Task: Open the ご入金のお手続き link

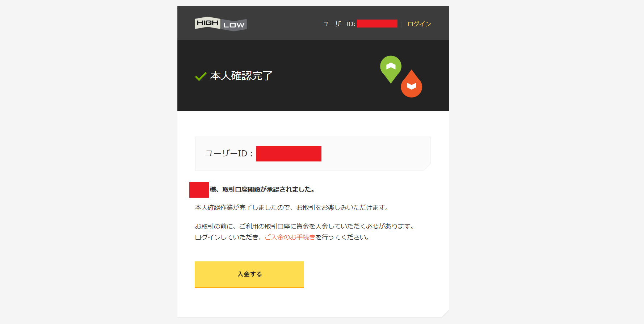Action: click(x=290, y=237)
